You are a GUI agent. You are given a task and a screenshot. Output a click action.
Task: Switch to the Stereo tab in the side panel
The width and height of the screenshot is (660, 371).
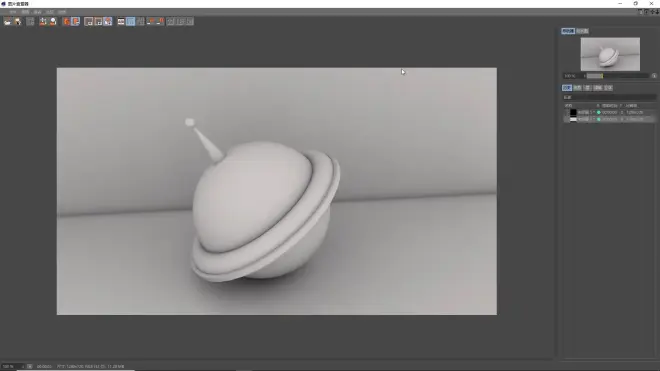[x=608, y=88]
